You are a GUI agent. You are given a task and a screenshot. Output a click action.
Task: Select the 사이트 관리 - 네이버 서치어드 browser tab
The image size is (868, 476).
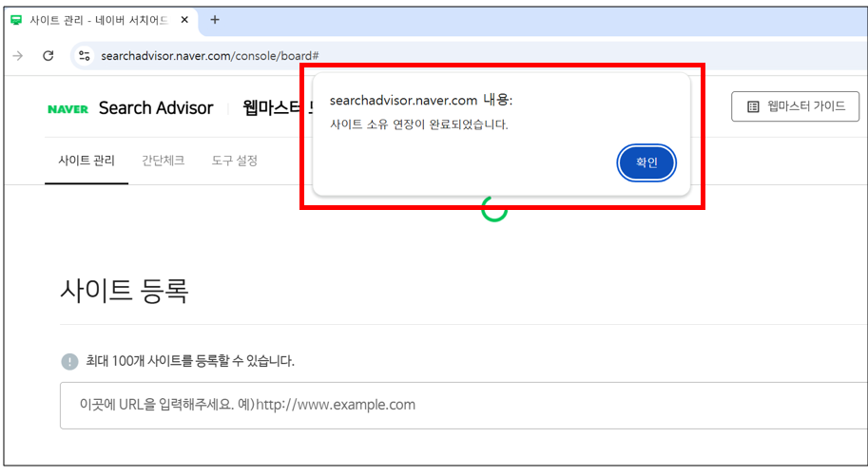[x=103, y=21]
